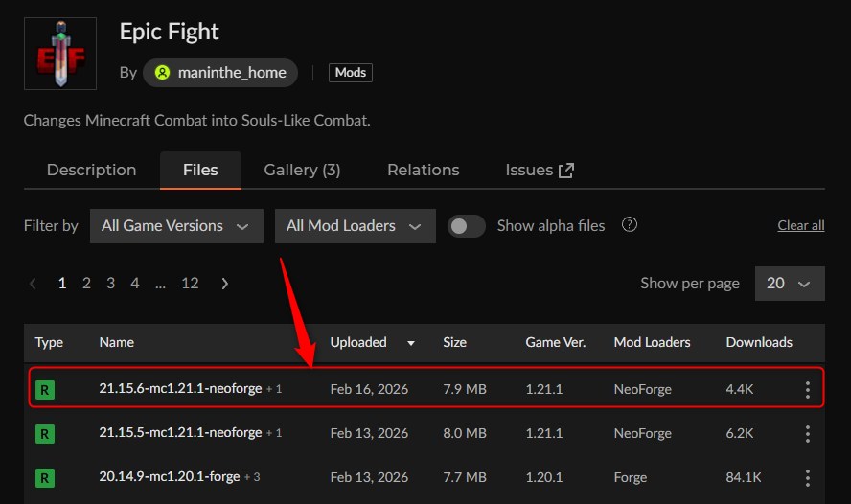Image resolution: width=851 pixels, height=504 pixels.
Task: Click the Forge mod loader cell
Action: (x=631, y=477)
